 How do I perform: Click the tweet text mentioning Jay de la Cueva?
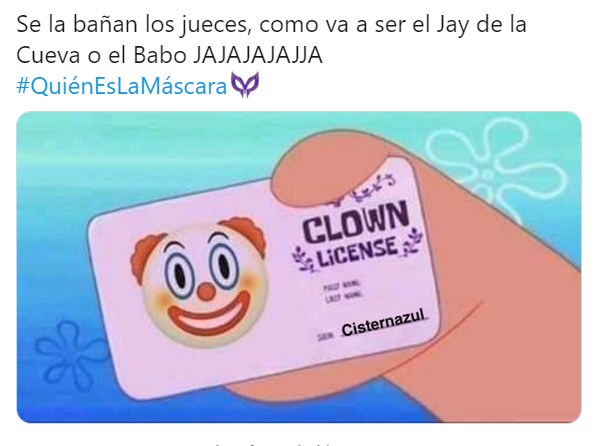(271, 40)
